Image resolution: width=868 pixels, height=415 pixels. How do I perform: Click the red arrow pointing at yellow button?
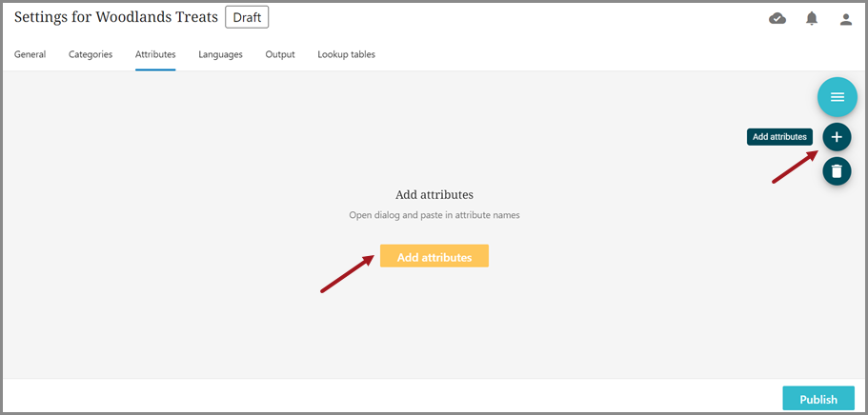point(347,274)
